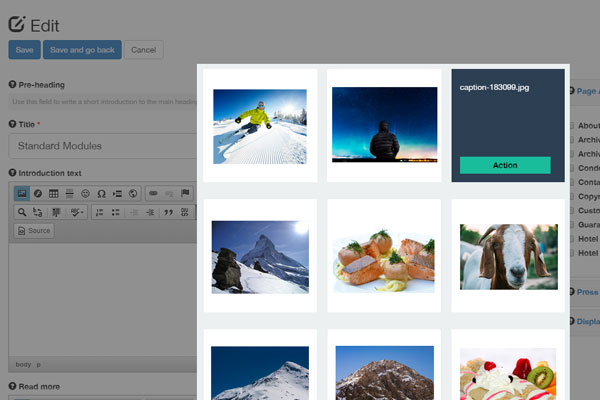This screenshot has width=600, height=400.
Task: Click into the Title input field
Action: [x=100, y=145]
